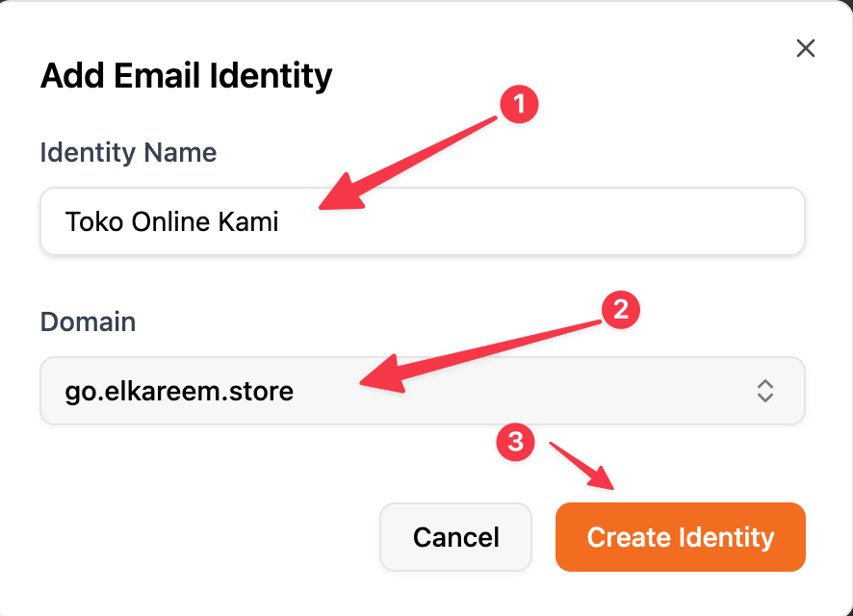Image resolution: width=853 pixels, height=616 pixels.
Task: Click the "Add Email Identity" heading
Action: (x=186, y=75)
